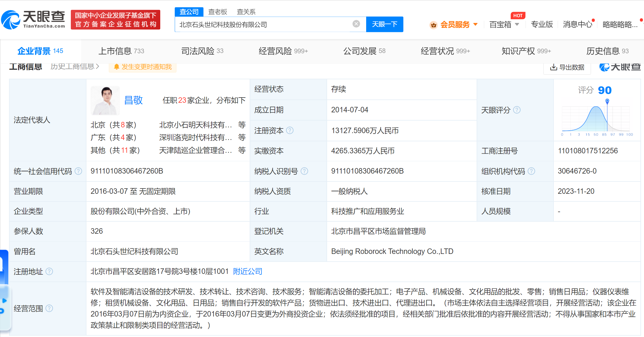Click registered capital value 13127.5906万人民币
This screenshot has height=337, width=644.
[x=365, y=131]
